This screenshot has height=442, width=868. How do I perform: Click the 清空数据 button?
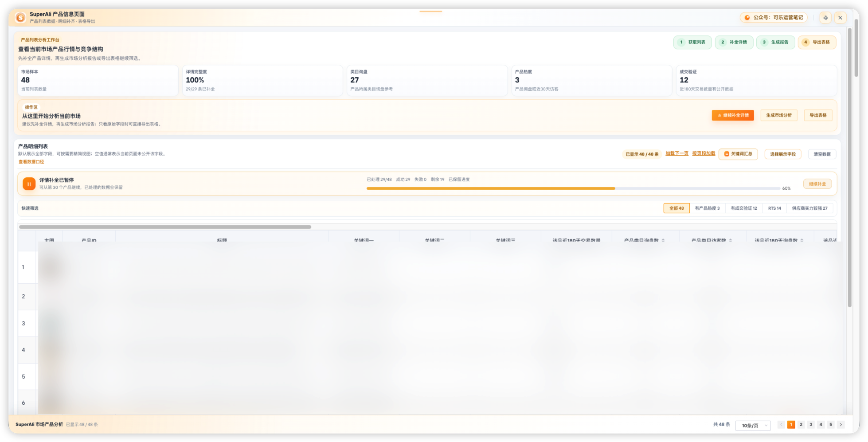coord(822,154)
